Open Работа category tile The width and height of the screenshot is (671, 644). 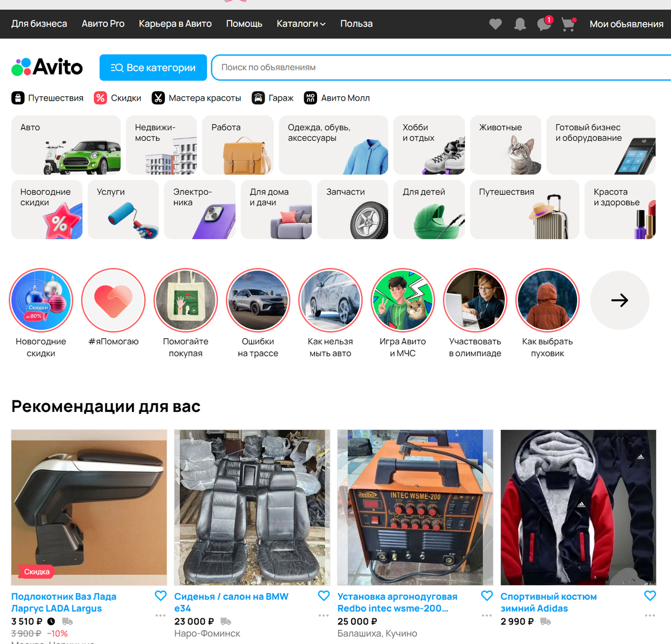point(238,145)
